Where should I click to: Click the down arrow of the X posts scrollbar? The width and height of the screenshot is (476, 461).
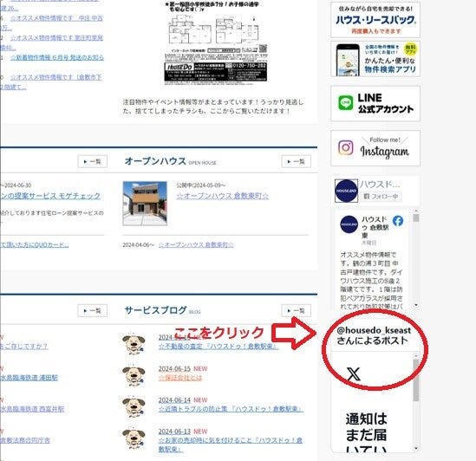[x=416, y=448]
